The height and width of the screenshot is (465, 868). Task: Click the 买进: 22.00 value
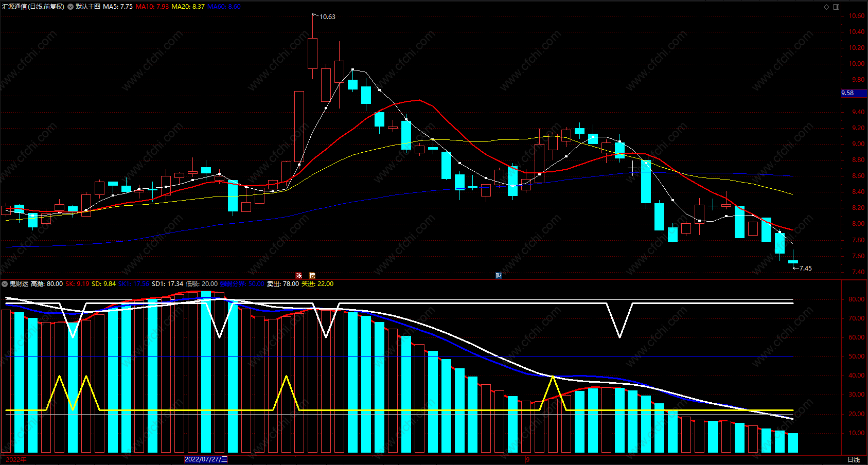(x=317, y=284)
